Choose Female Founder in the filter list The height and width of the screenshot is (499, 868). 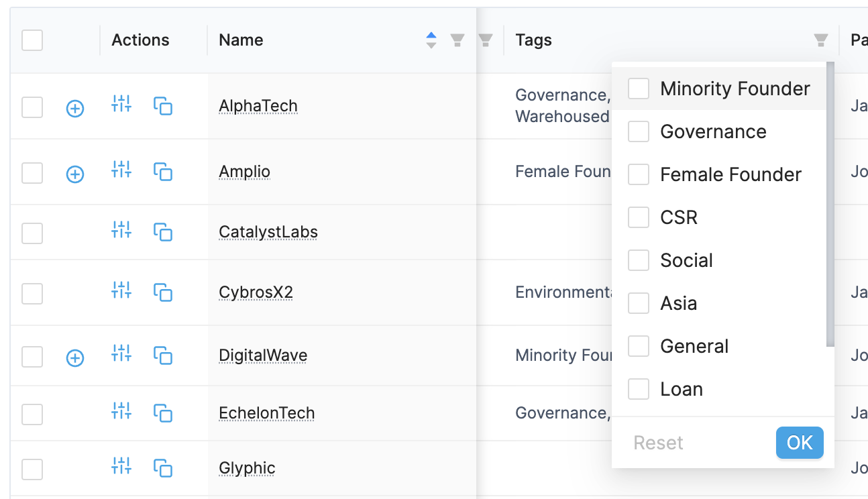(x=639, y=174)
